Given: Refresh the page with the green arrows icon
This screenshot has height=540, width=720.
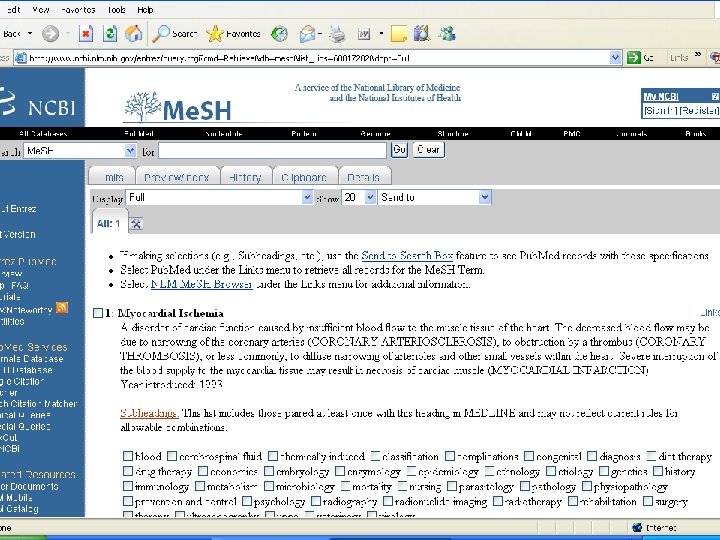Looking at the screenshot, I should tap(110, 34).
